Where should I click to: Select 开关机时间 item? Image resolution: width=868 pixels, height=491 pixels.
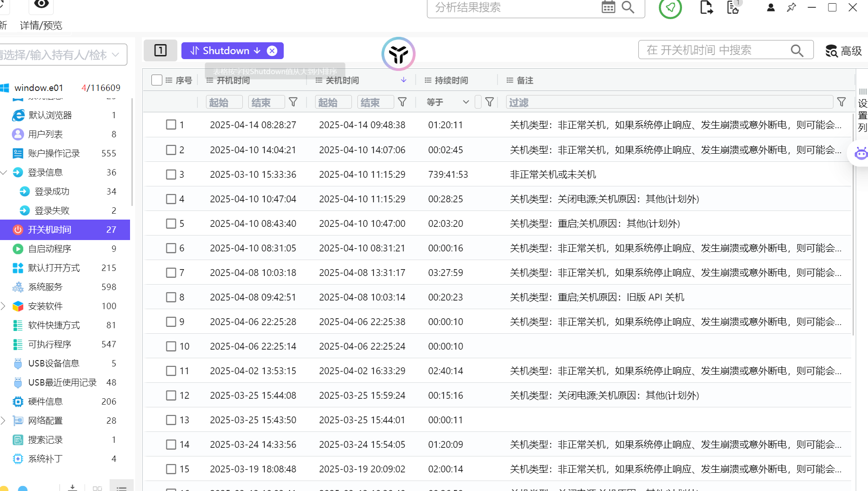[x=65, y=230]
